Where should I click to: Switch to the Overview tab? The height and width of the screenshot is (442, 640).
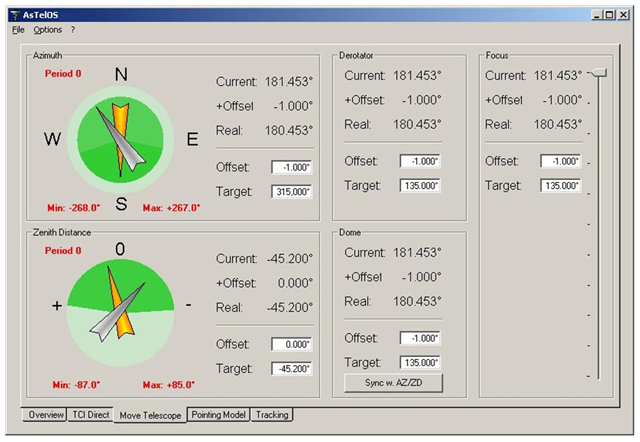click(x=45, y=414)
